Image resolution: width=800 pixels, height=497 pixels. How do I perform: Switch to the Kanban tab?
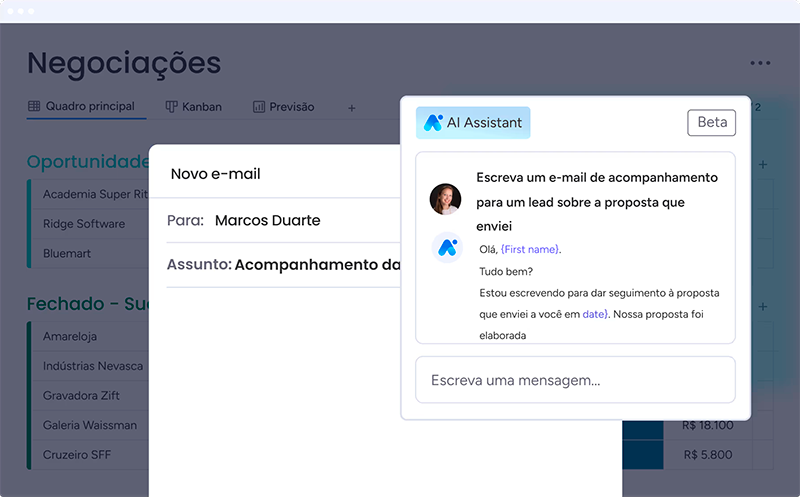(202, 107)
